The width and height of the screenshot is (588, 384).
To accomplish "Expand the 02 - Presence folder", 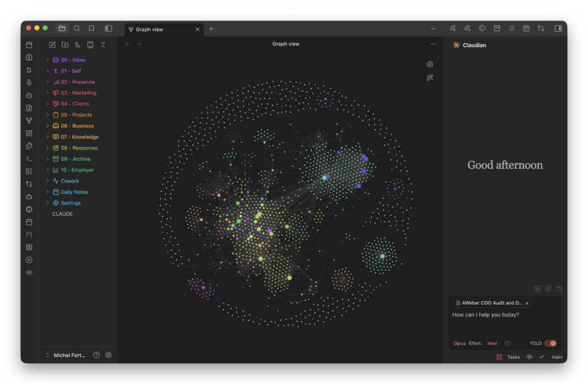I will pyautogui.click(x=47, y=82).
